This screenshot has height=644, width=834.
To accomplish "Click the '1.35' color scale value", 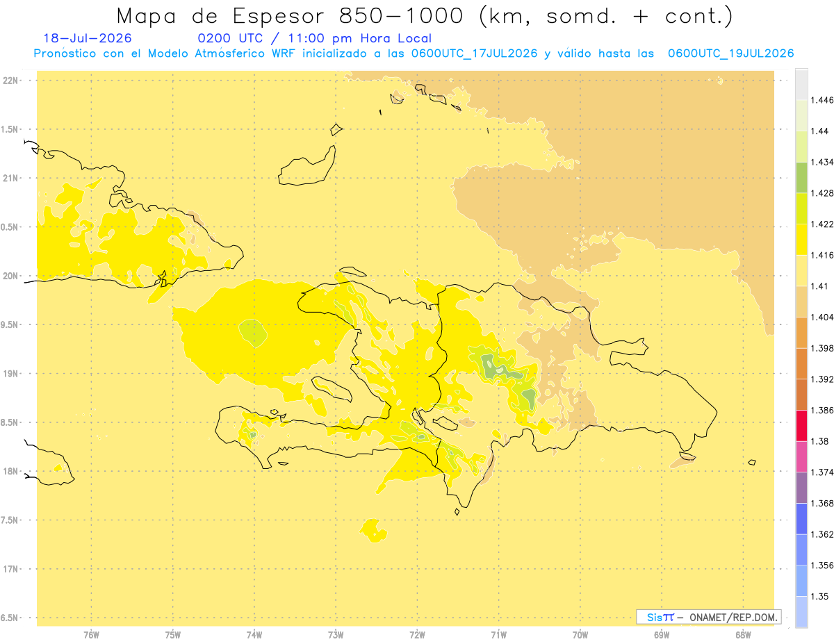I will [x=820, y=596].
